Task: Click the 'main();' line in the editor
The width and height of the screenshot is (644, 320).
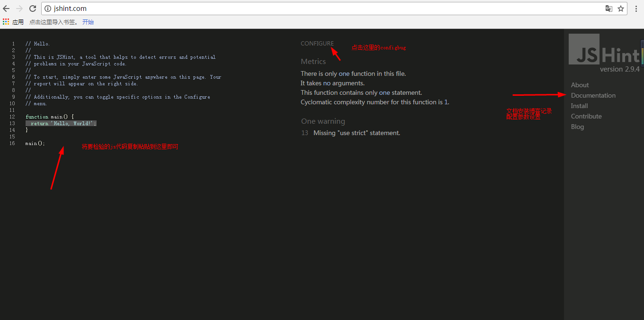Action: pos(35,143)
